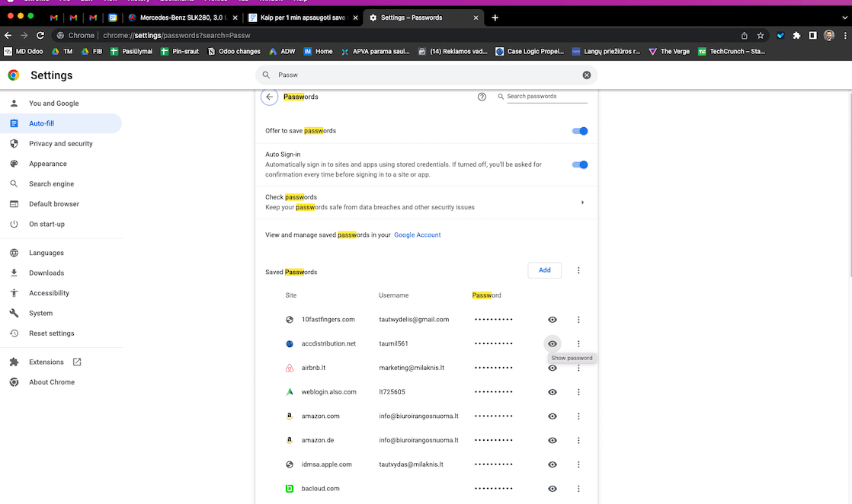Viewport: 852px width, 504px height.
Task: Clear the settings search with X icon
Action: pyautogui.click(x=587, y=75)
